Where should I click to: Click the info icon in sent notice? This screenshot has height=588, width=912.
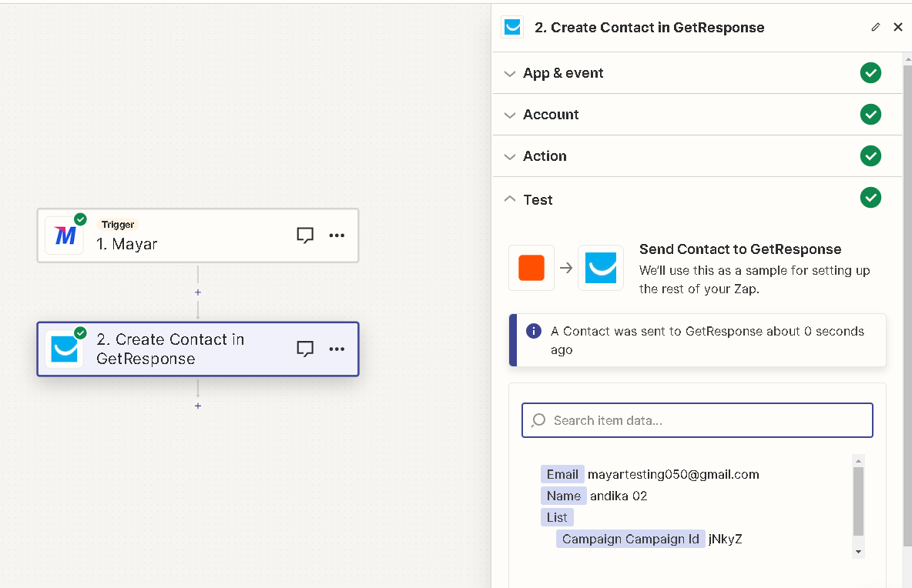pos(533,331)
